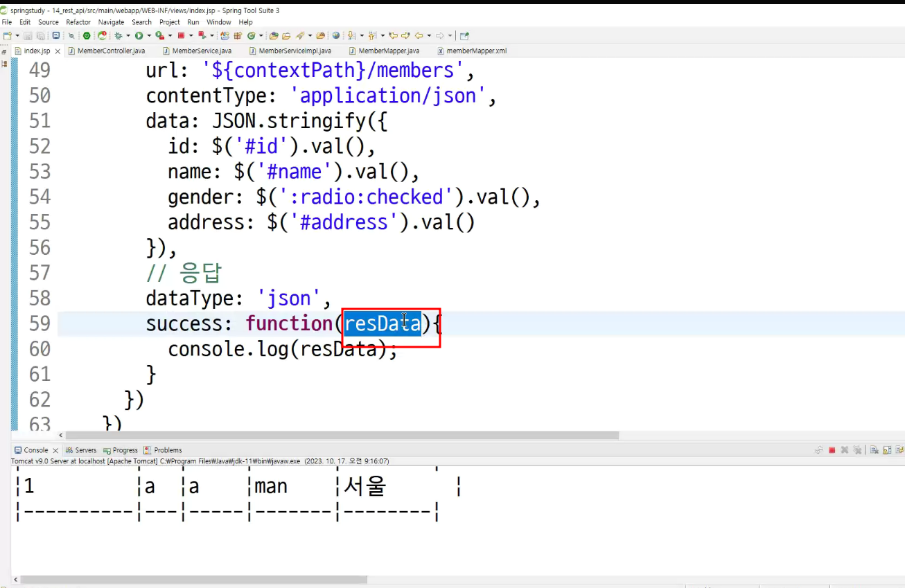Screen dimensions: 905x588
Task: Click the 'man' cell in console output
Action: 271,487
